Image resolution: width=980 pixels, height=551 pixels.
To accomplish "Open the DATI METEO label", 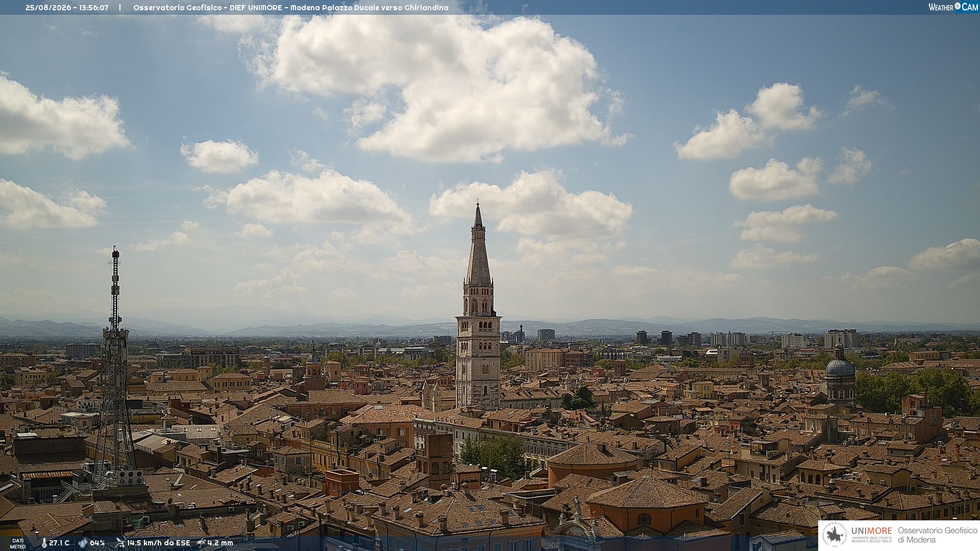I will click(18, 544).
